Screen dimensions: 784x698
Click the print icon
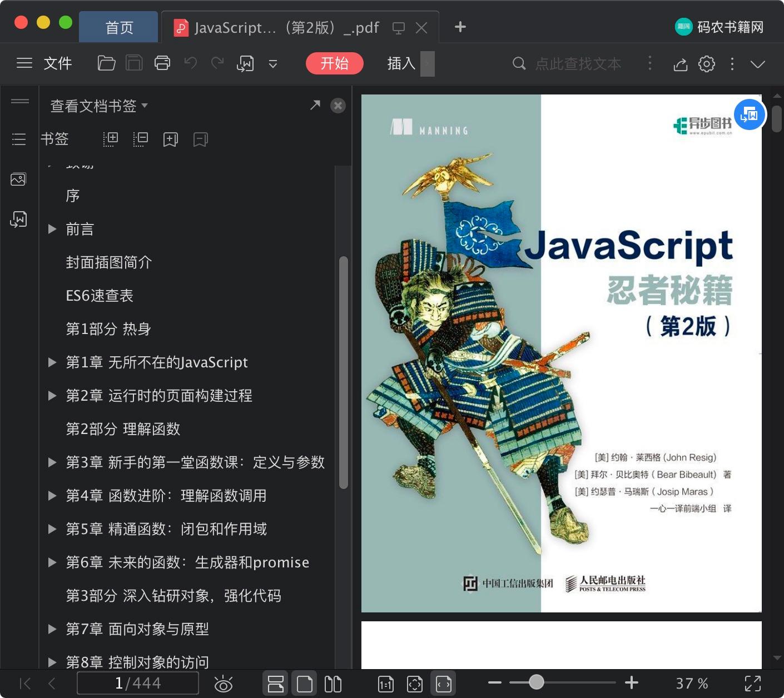[162, 63]
